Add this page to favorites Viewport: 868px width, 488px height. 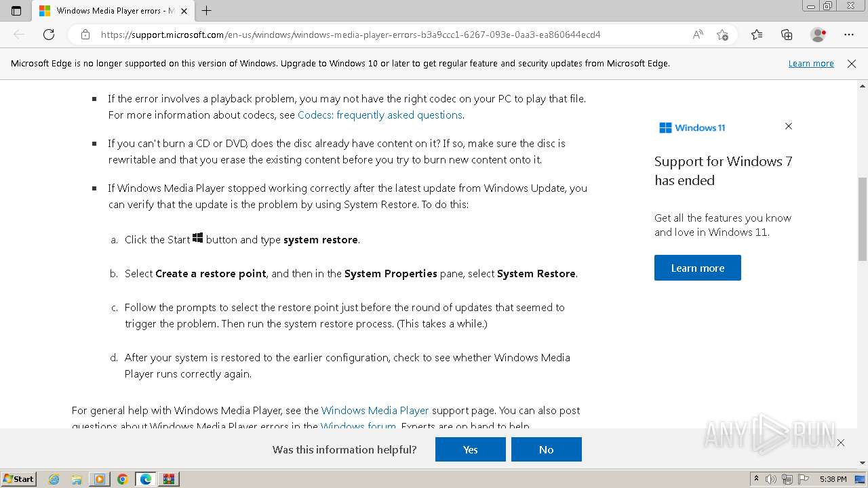click(x=723, y=35)
